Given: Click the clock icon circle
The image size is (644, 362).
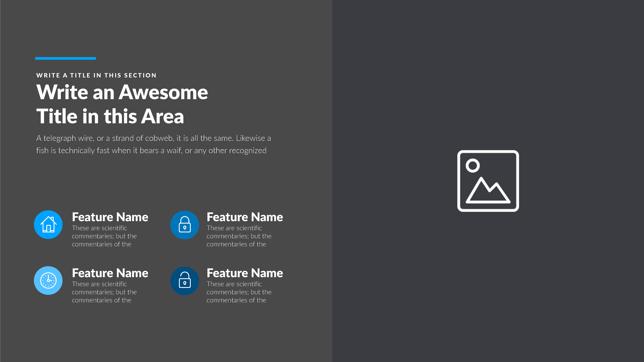Looking at the screenshot, I should 48,281.
